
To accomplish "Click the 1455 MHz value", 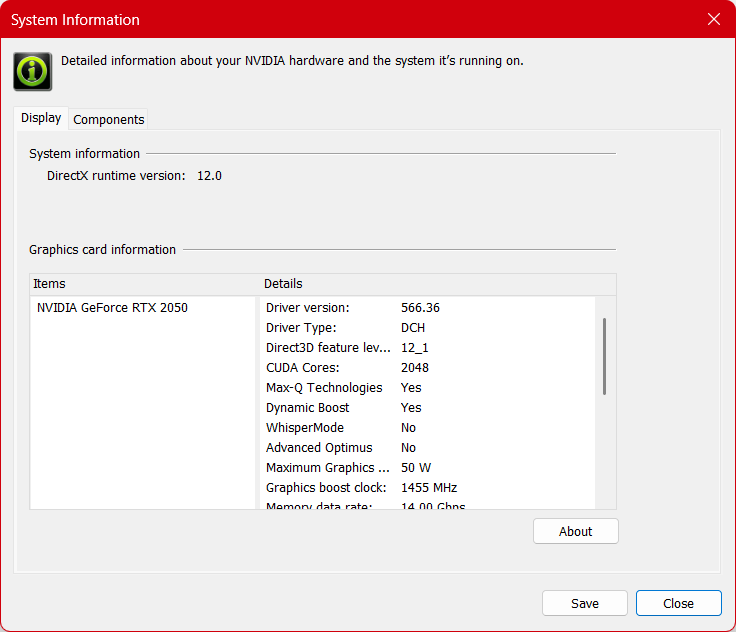I will click(x=429, y=487).
